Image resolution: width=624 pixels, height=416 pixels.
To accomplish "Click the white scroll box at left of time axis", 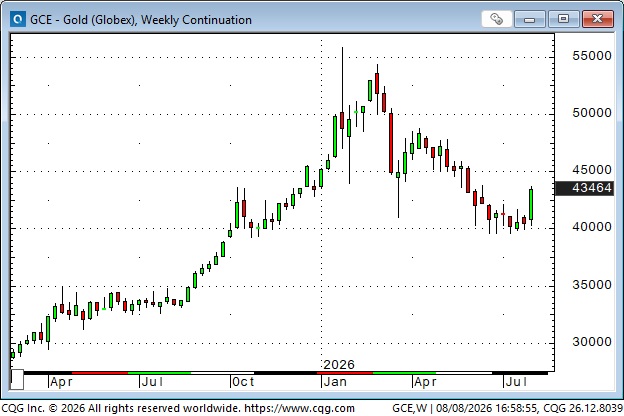I will click(17, 379).
